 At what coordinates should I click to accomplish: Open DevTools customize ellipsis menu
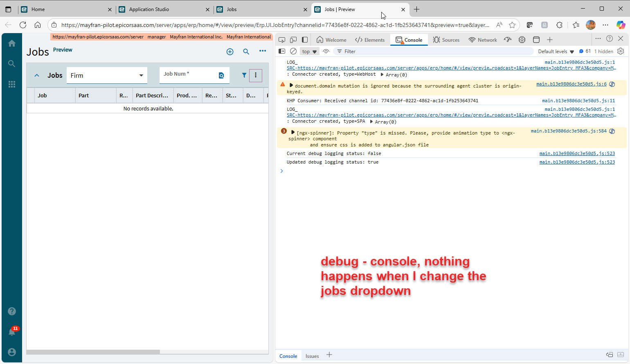[598, 38]
